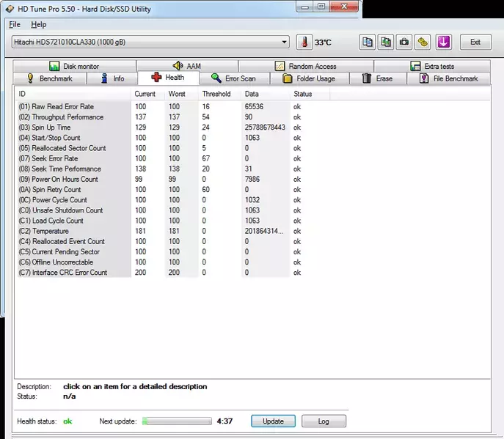Click the green Health status ok text

67,421
